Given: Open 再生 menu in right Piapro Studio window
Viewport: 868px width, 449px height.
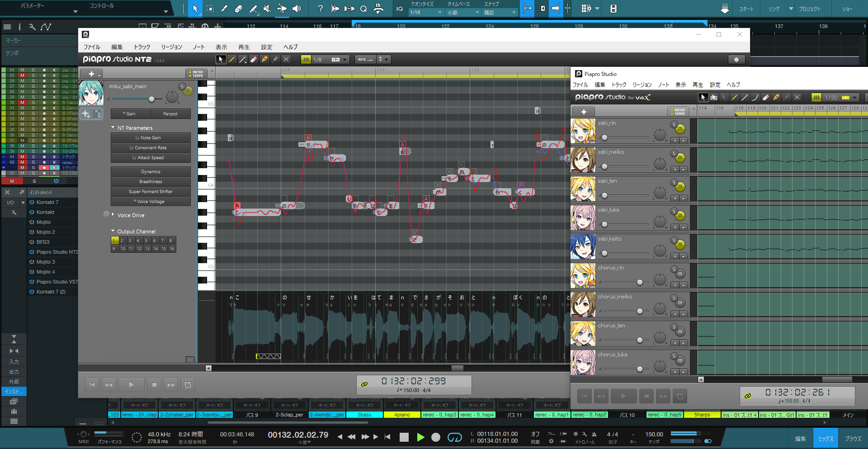Looking at the screenshot, I should (x=698, y=85).
